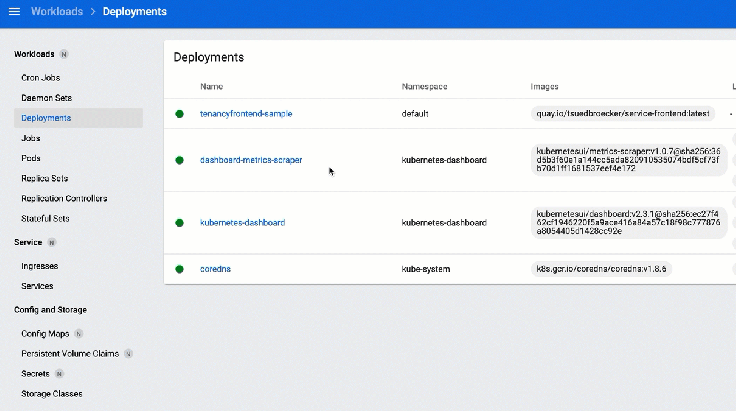Click the service-frontend:latest image chip
The height and width of the screenshot is (411, 736).
point(623,114)
